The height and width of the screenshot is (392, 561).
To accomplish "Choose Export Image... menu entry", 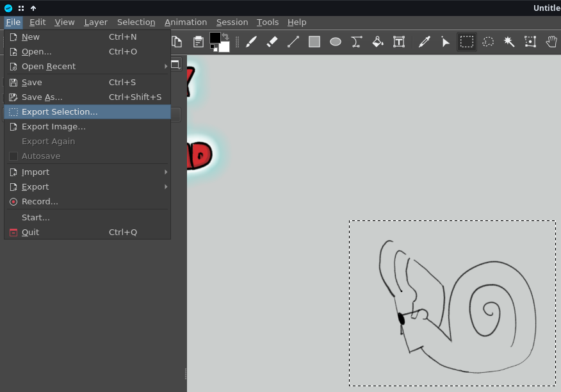I will tap(87, 127).
